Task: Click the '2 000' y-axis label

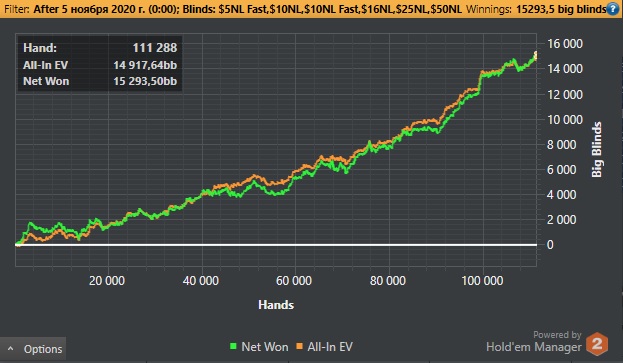Action: pyautogui.click(x=561, y=220)
